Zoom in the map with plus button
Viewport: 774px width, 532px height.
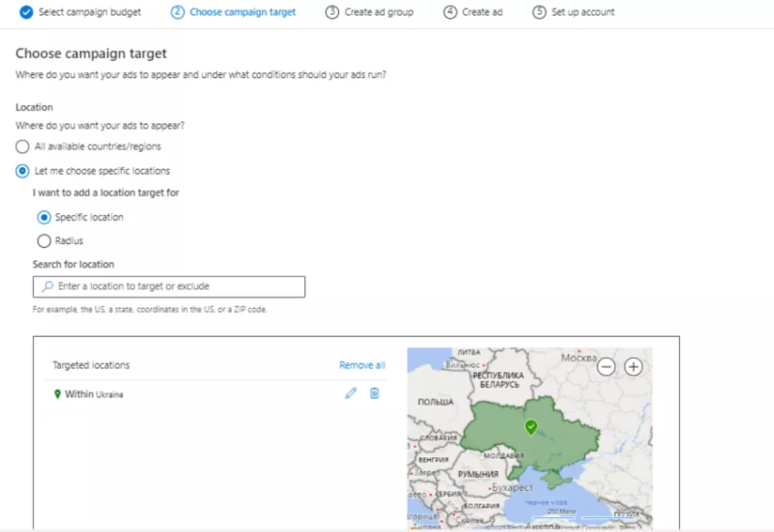click(633, 367)
